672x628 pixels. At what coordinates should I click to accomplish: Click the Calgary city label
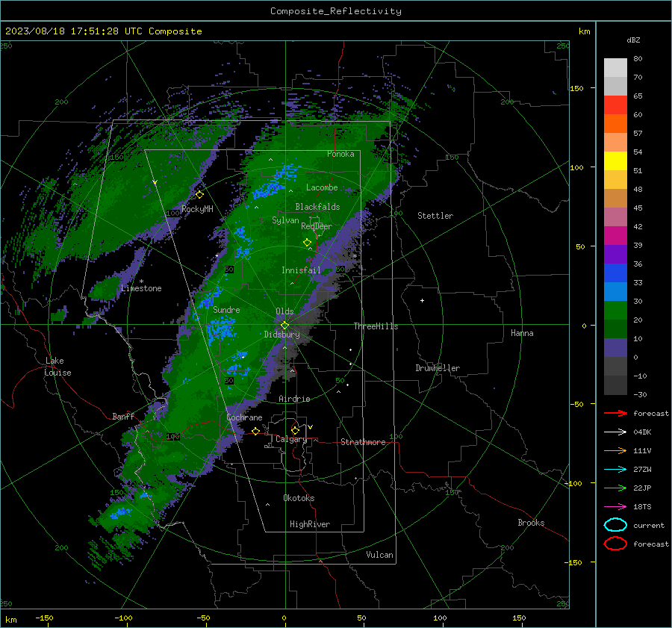pyautogui.click(x=291, y=439)
